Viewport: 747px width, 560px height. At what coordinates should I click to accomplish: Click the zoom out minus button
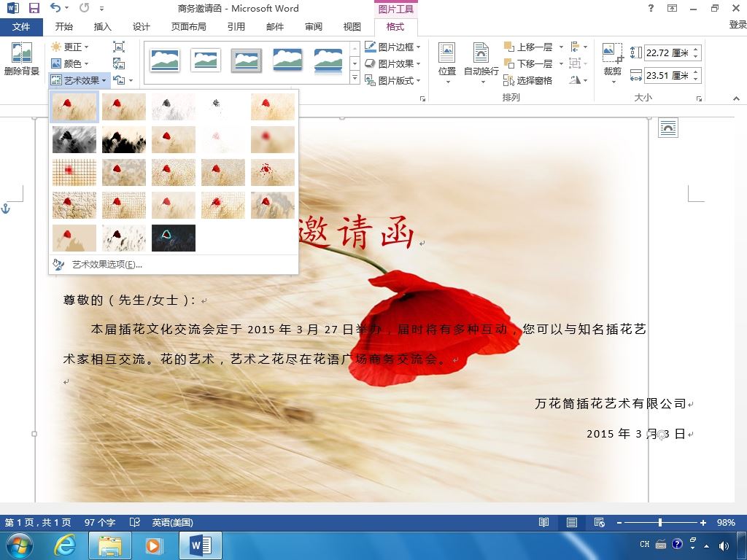[619, 522]
